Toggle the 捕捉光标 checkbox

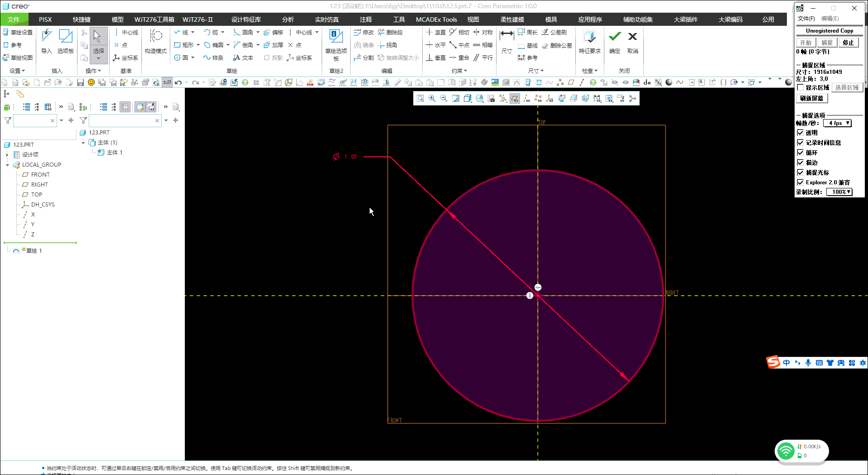pos(800,173)
